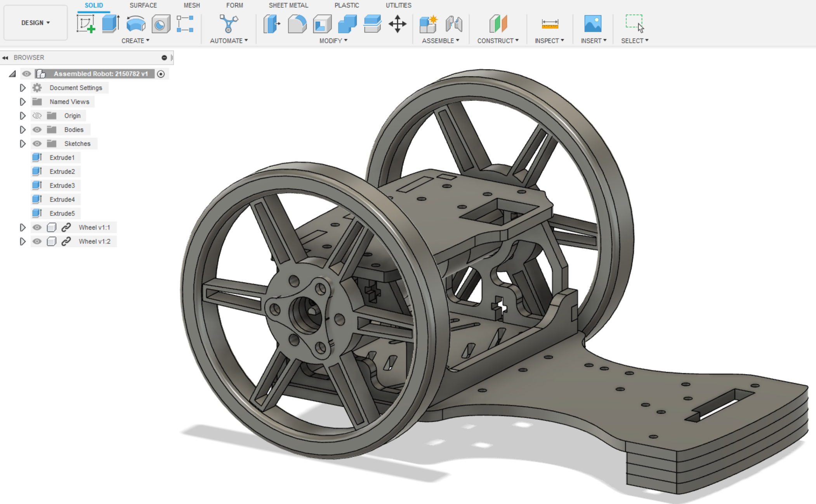Open the CONSTRUCT menu
Screen dimensions: 816x504
coord(498,41)
